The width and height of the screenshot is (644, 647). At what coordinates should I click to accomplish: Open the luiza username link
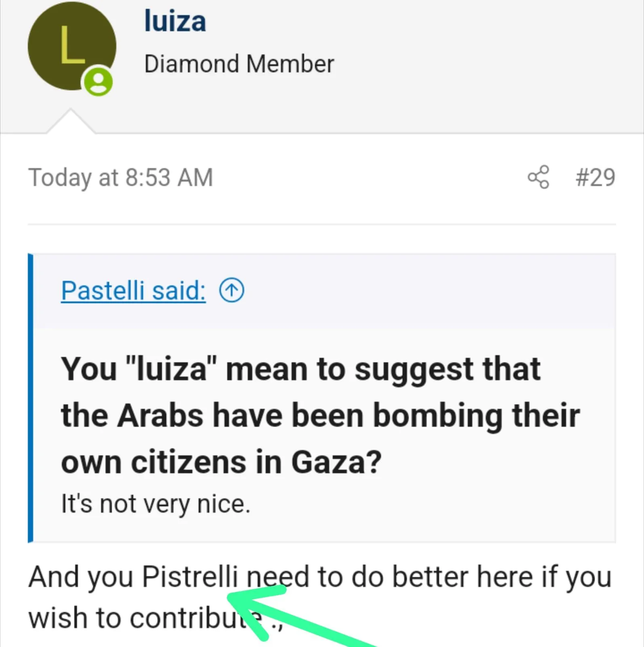pyautogui.click(x=175, y=21)
